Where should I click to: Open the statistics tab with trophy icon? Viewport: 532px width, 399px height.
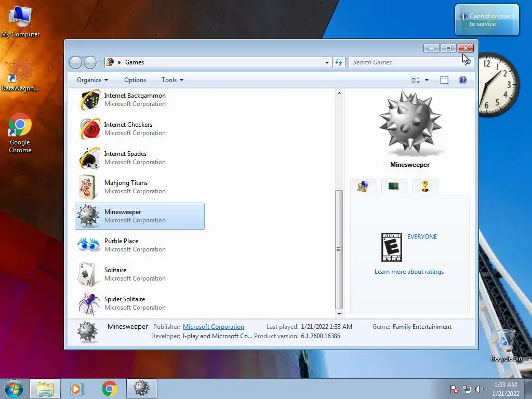[425, 187]
